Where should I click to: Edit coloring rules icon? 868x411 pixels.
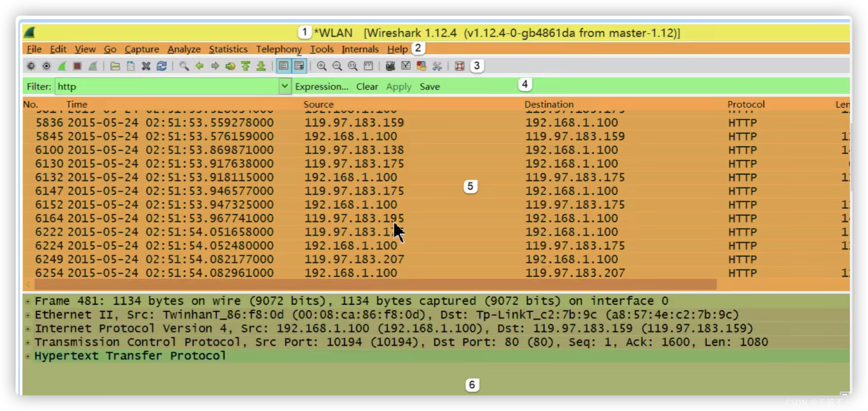[421, 66]
